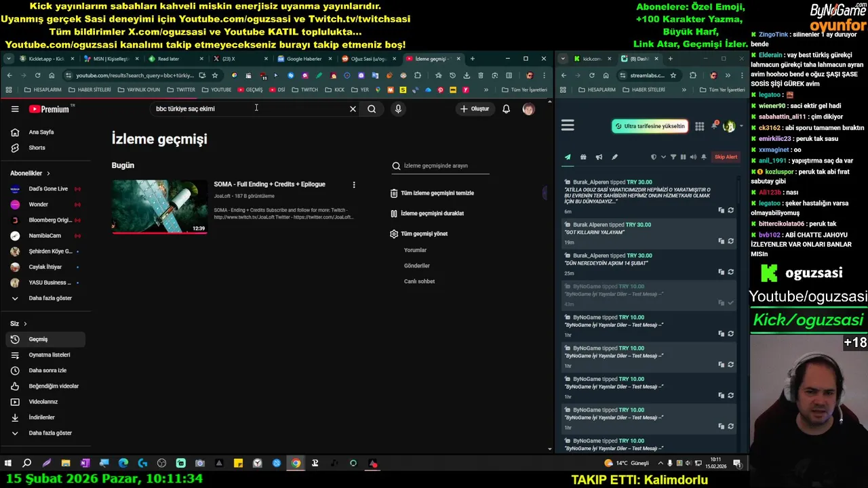Open the Streamlabs hamburger menu
Screen dimensions: 868x488
[x=568, y=125]
